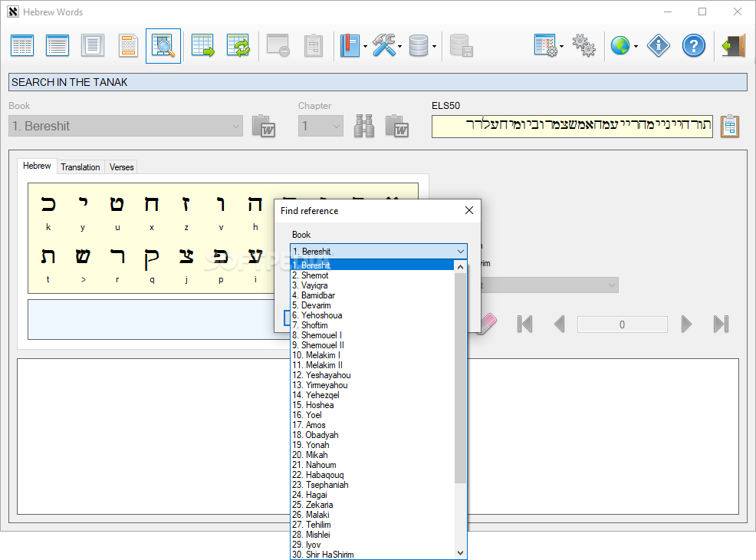Open the orange document view icon

click(x=128, y=46)
